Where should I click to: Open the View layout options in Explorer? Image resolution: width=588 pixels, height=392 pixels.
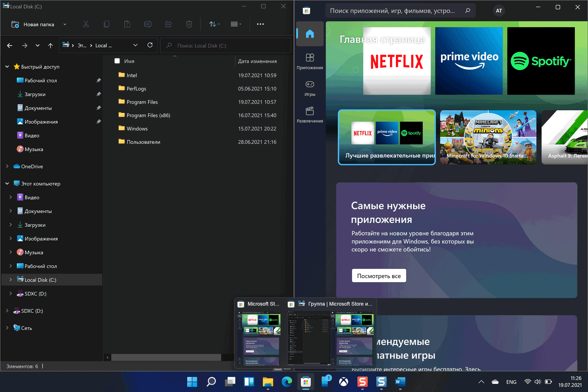[x=236, y=24]
